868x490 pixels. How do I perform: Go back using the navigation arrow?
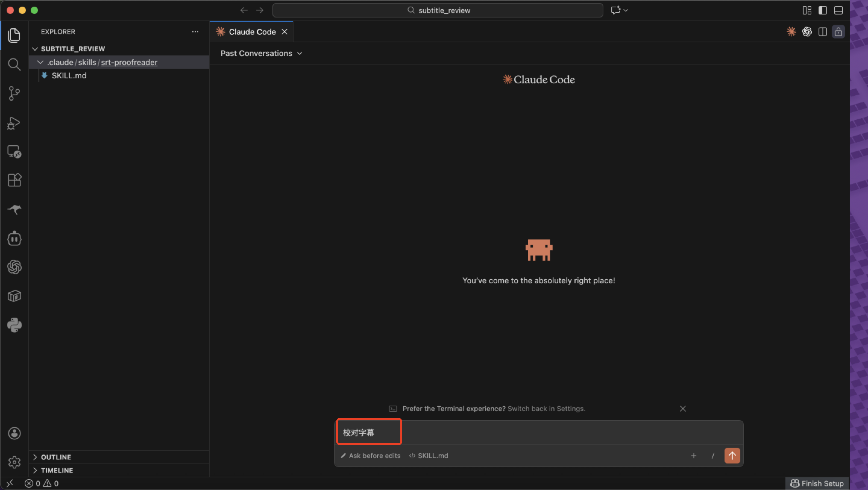click(244, 11)
